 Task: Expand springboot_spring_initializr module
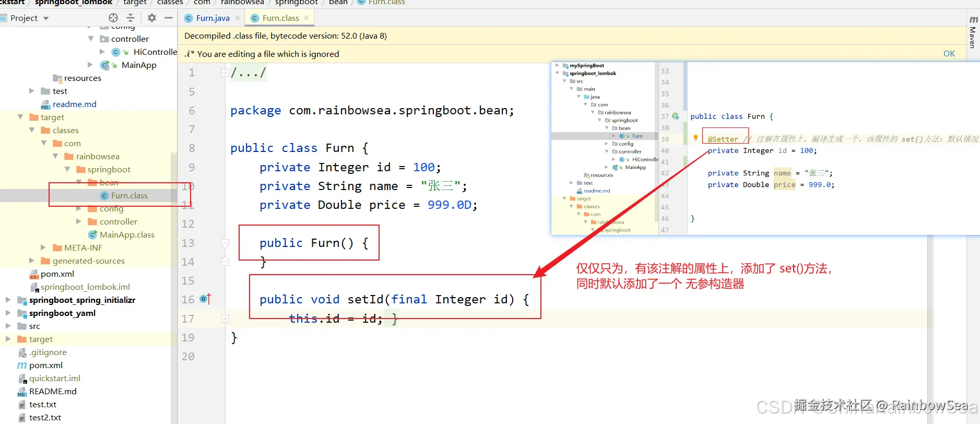point(8,300)
